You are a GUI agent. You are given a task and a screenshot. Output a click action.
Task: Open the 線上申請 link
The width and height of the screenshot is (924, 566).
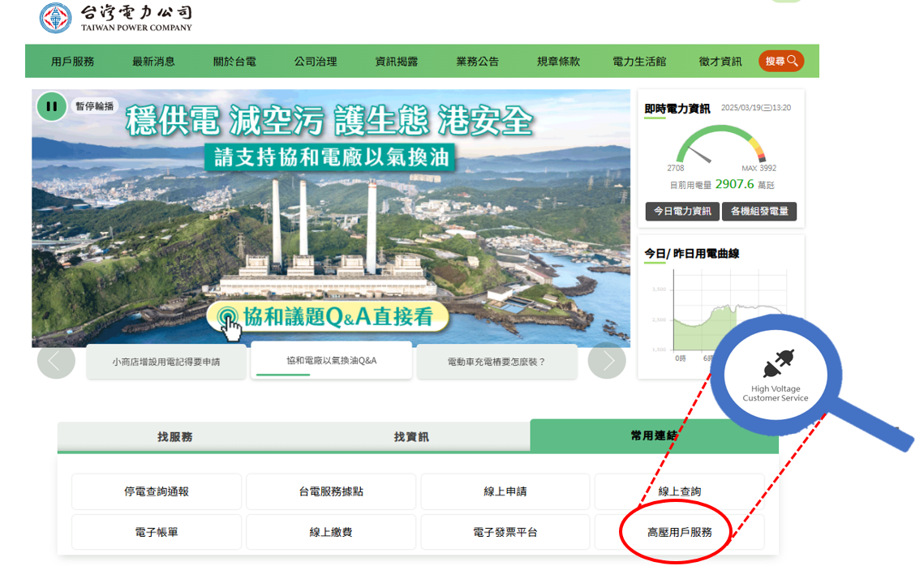click(x=505, y=491)
